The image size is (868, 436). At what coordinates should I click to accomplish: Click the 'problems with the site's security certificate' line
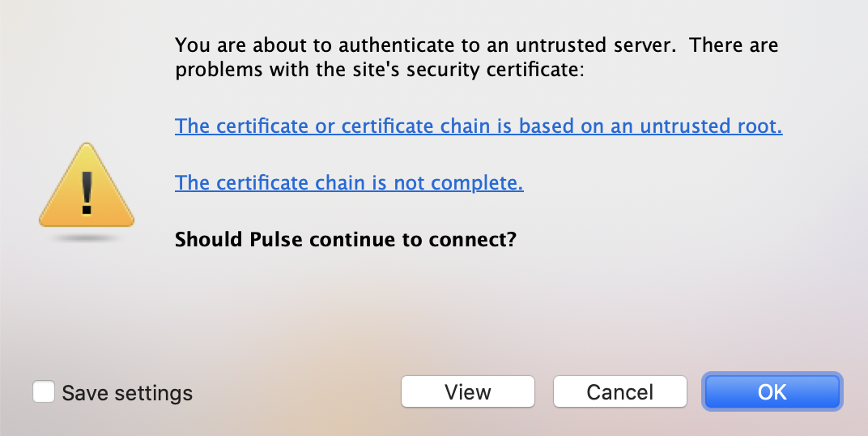379,71
